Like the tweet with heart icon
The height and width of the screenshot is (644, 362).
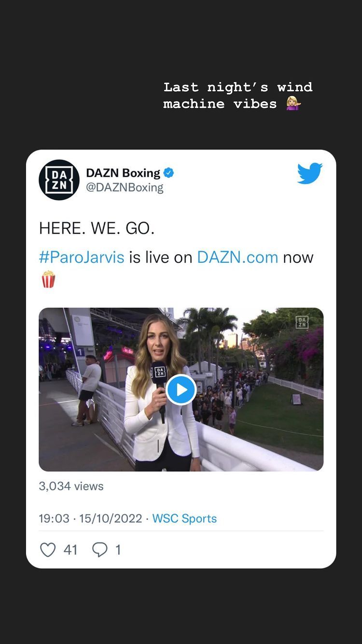coord(48,550)
